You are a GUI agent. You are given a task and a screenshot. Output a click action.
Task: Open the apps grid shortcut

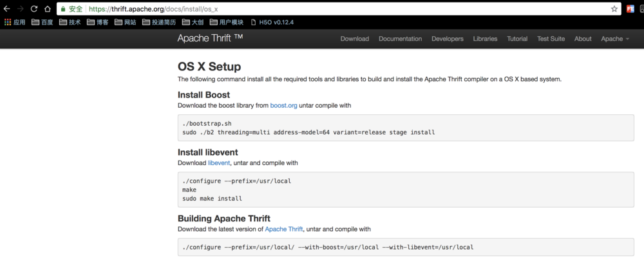point(15,22)
